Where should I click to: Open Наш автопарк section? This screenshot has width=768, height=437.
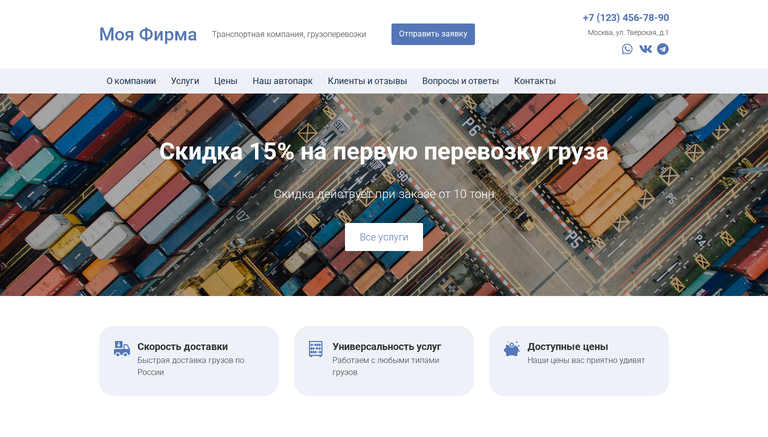click(x=283, y=81)
